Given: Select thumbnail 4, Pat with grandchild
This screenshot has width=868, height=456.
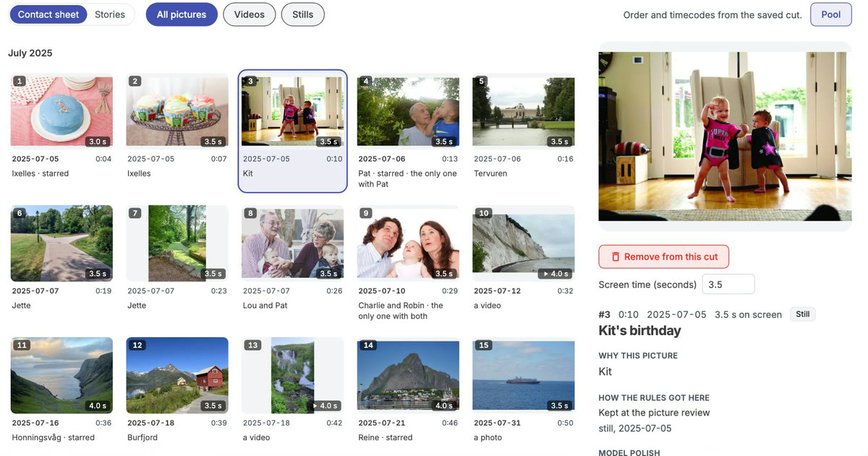Looking at the screenshot, I should 408,111.
